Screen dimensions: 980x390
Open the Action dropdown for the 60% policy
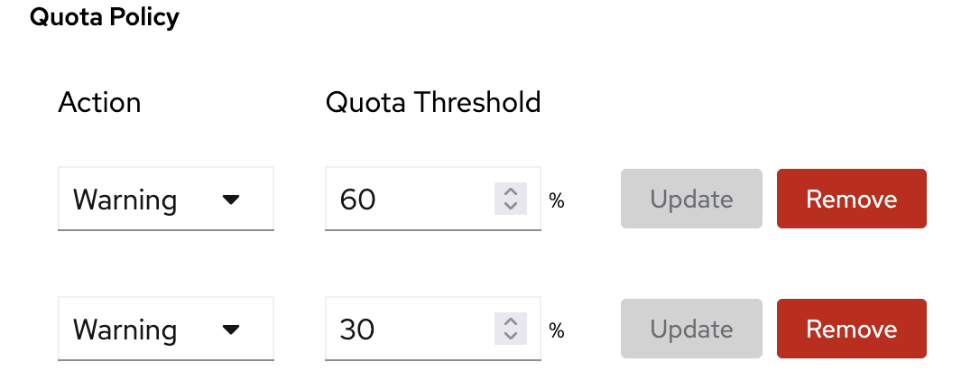[165, 199]
